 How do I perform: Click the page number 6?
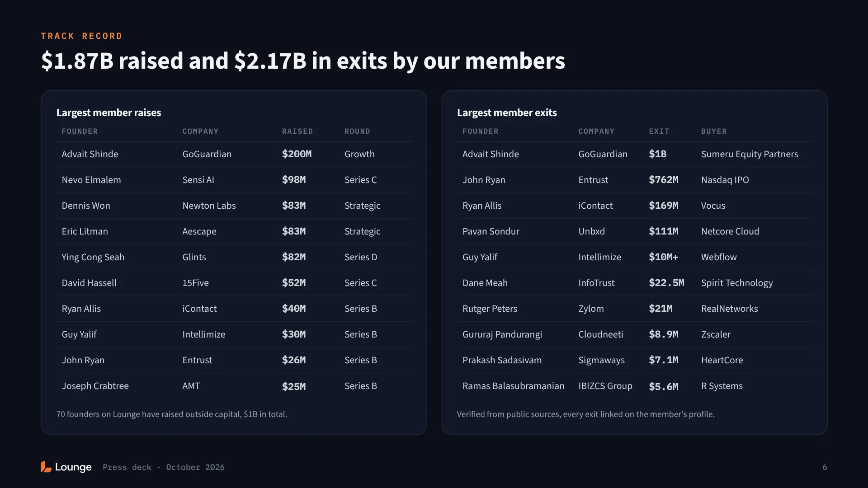[825, 467]
